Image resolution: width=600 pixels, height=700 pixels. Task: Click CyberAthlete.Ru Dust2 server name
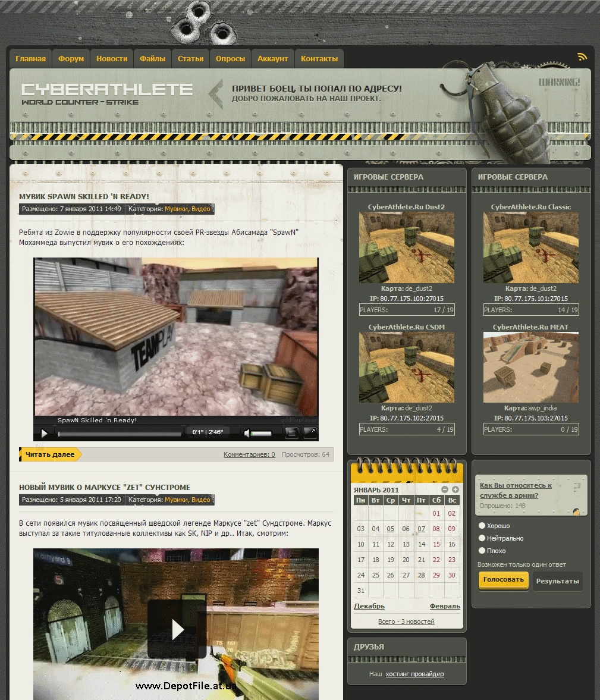tap(406, 207)
